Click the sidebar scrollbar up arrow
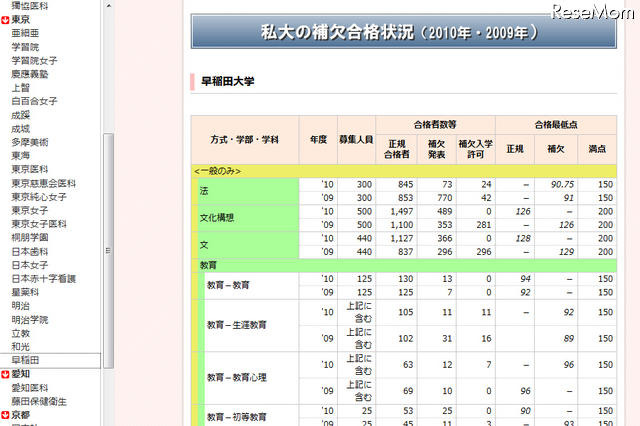The width and height of the screenshot is (640, 426). tap(108, 5)
